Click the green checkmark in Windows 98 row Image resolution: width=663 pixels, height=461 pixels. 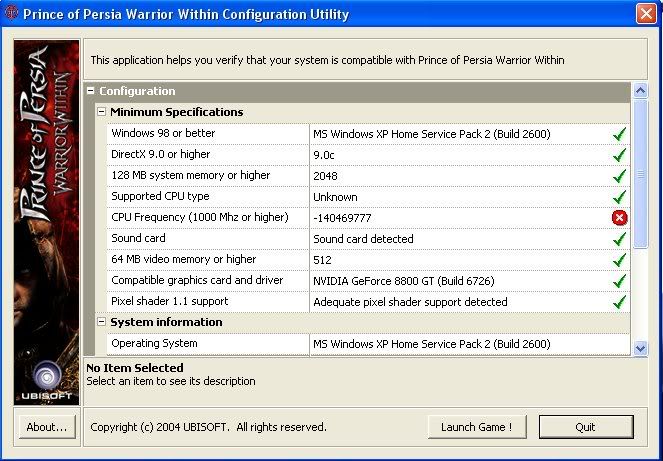(x=619, y=134)
